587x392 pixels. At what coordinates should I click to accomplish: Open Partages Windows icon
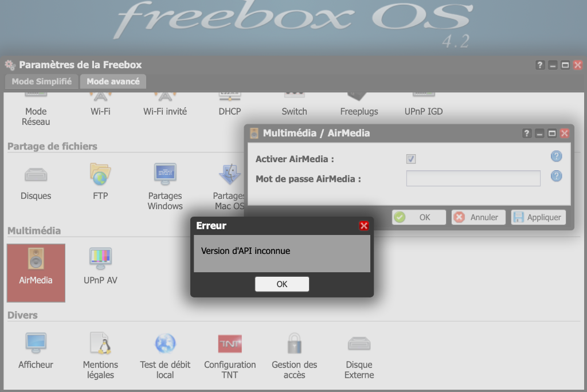(x=165, y=186)
